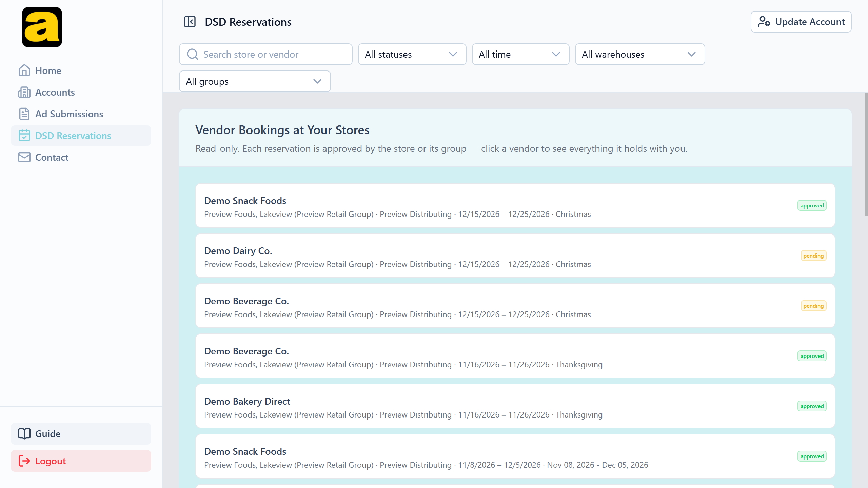Open Demo Snack Foods Nov 08 booking
Screen dimensions: 868x488
[x=515, y=456]
